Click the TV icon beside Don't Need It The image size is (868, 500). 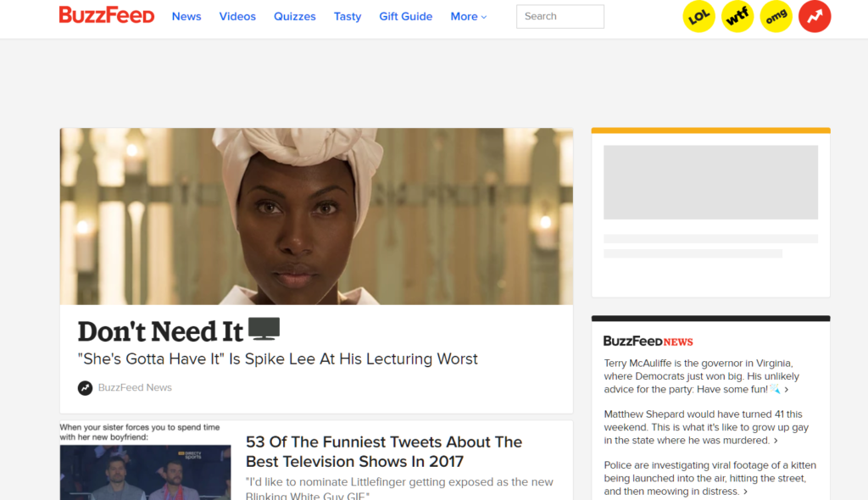(264, 329)
